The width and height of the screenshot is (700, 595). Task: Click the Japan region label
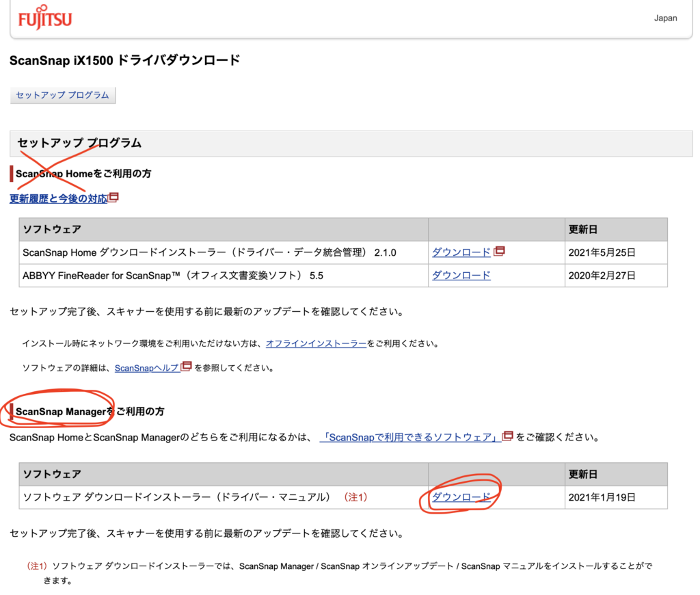[x=665, y=18]
